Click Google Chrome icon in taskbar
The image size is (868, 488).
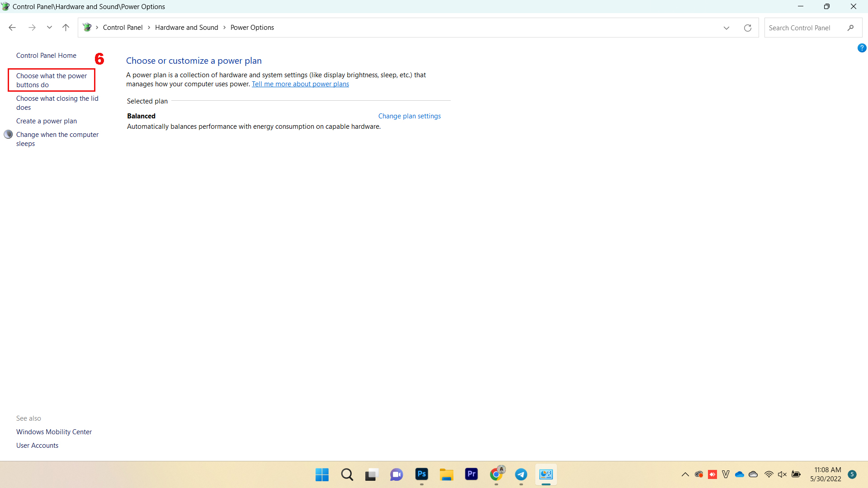click(x=496, y=474)
